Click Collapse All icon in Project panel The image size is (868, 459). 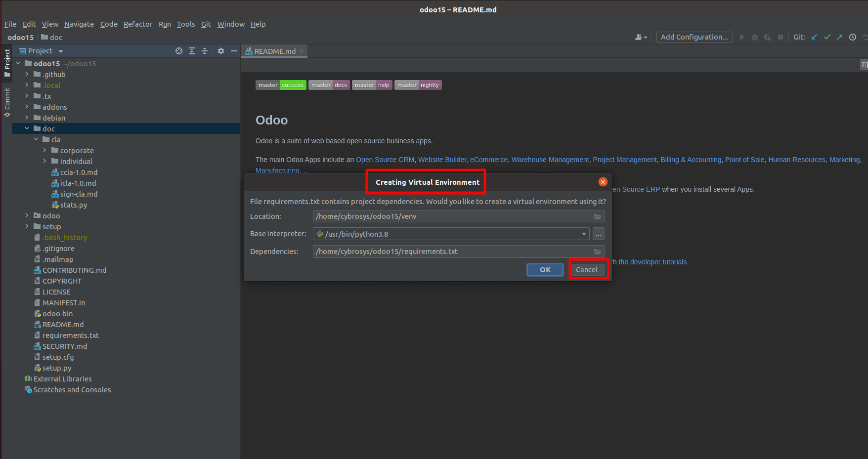click(x=205, y=51)
